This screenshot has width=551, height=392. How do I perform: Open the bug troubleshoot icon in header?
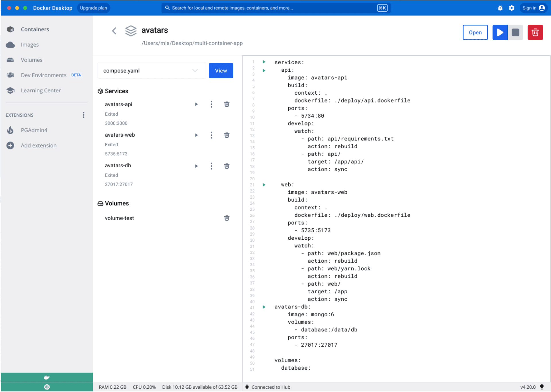click(x=500, y=8)
